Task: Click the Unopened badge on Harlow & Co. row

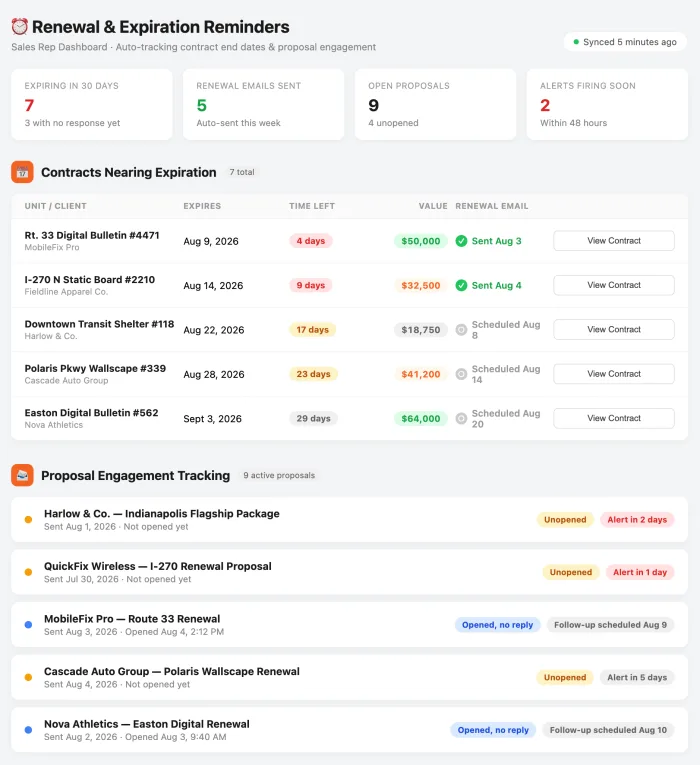Action: 565,520
